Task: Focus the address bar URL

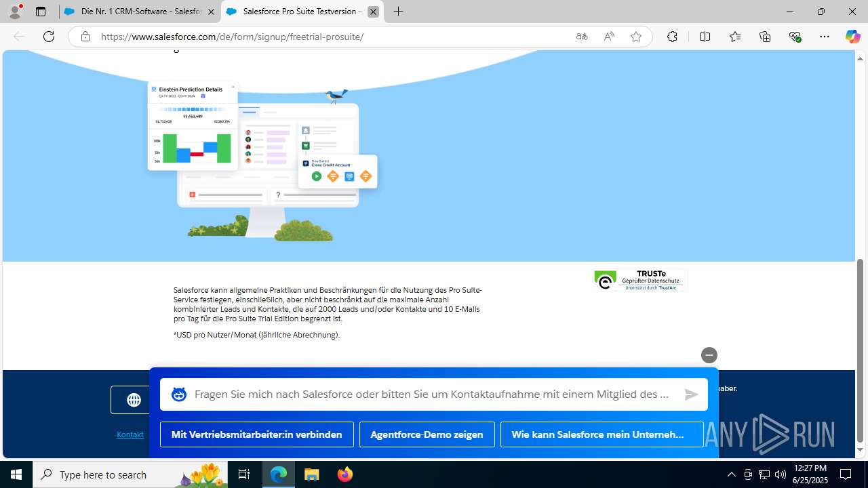Action: (x=232, y=37)
